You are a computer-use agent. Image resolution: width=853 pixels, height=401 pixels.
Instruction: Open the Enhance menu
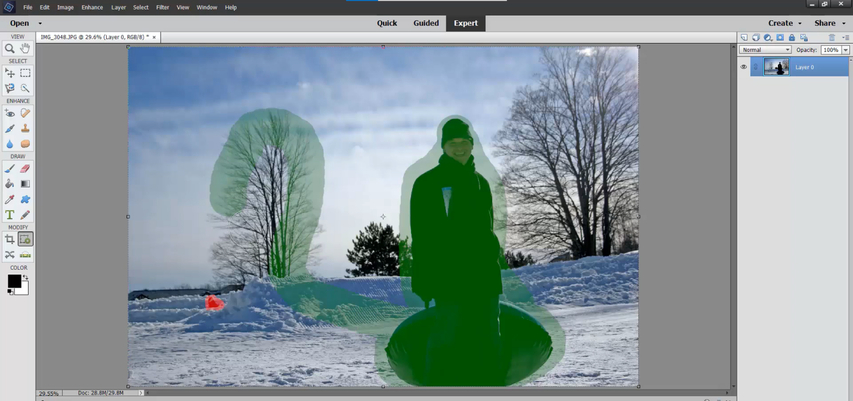coord(92,8)
